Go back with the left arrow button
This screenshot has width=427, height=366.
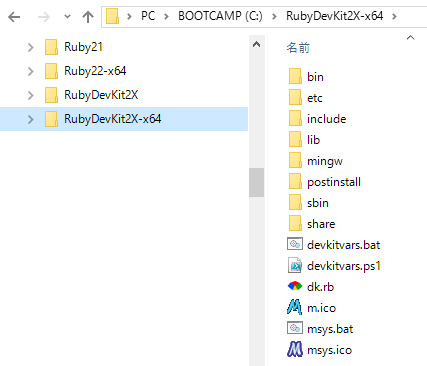tap(14, 17)
